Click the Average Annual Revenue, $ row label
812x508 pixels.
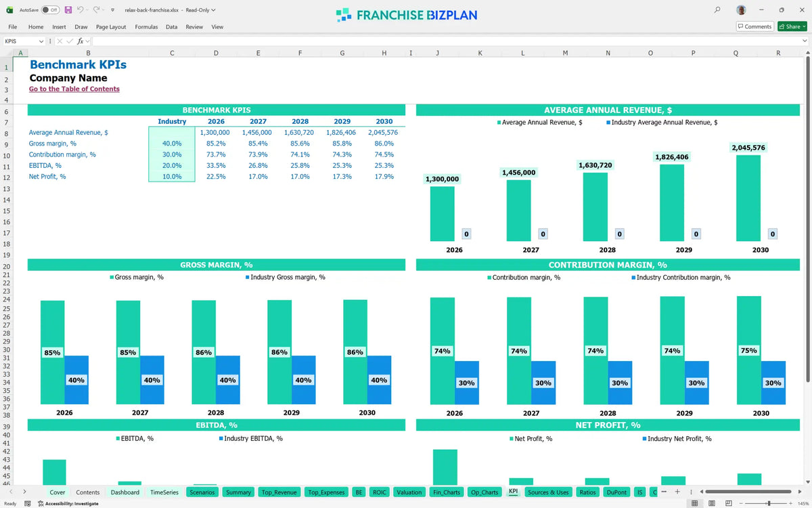pos(68,133)
